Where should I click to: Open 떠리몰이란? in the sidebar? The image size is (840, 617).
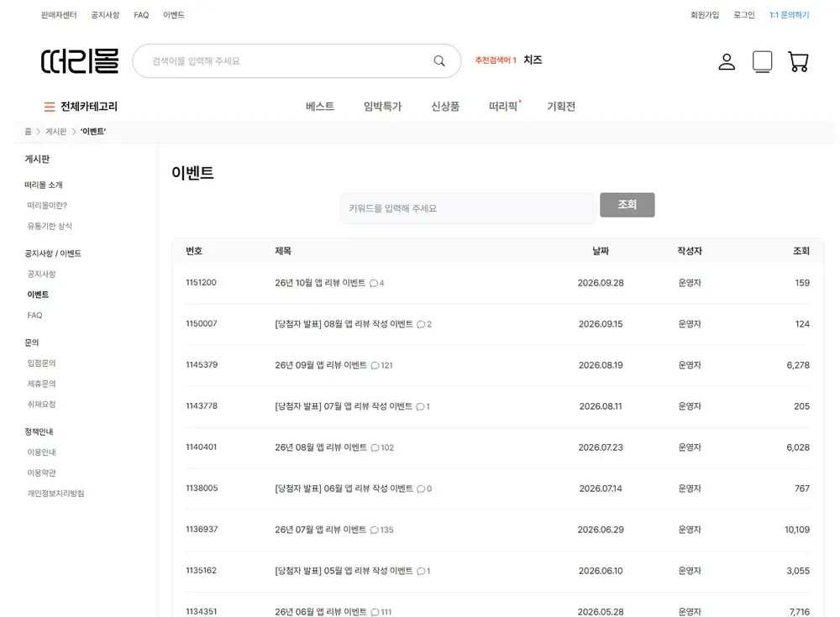point(47,206)
